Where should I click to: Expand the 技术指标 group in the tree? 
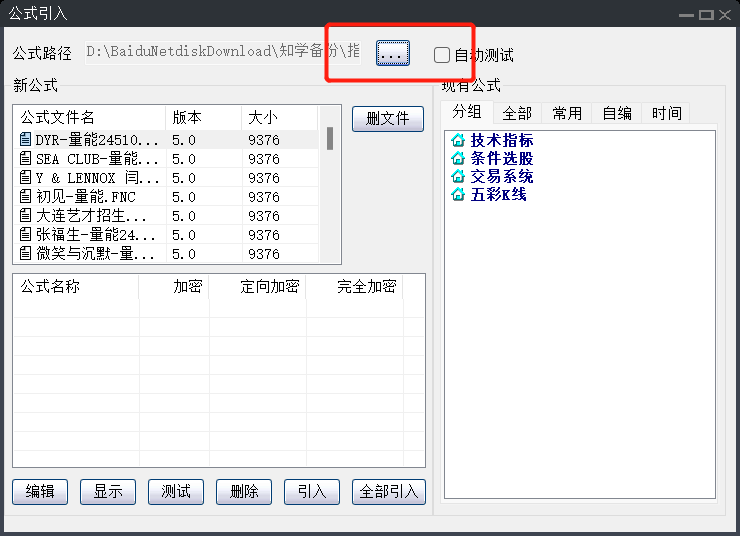(x=502, y=140)
